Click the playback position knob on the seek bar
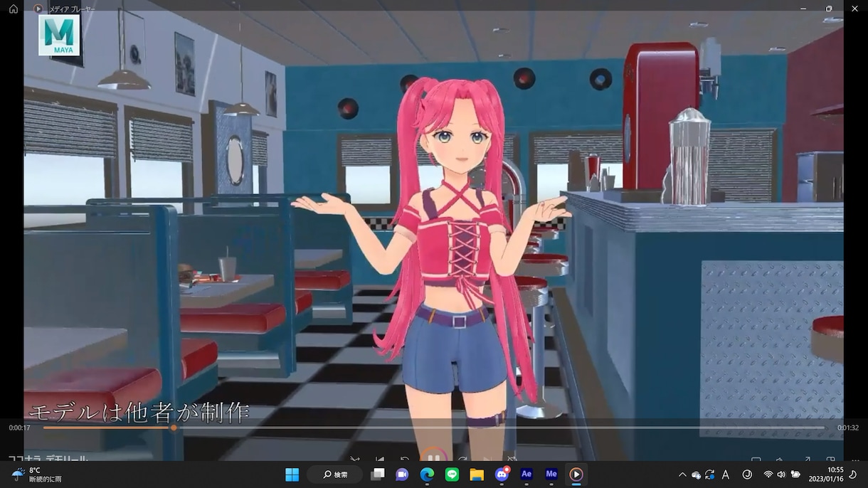Image resolution: width=868 pixels, height=488 pixels. pos(174,428)
